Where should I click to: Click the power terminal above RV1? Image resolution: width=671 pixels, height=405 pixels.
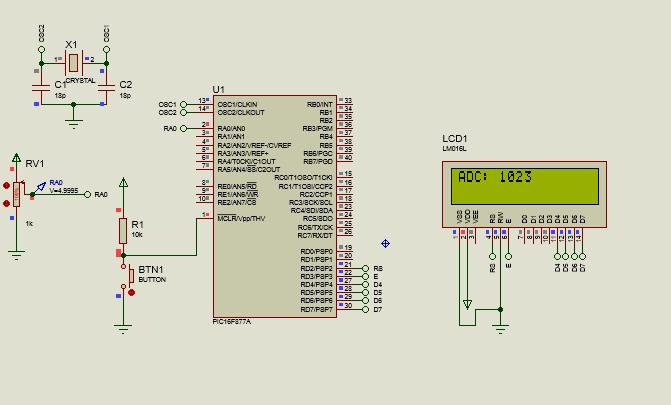16,158
